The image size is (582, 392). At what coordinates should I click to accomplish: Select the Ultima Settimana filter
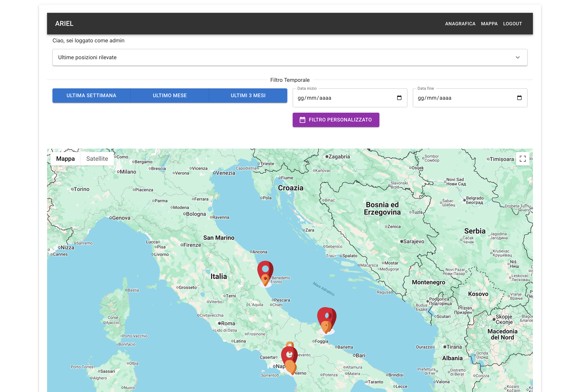[x=91, y=95]
